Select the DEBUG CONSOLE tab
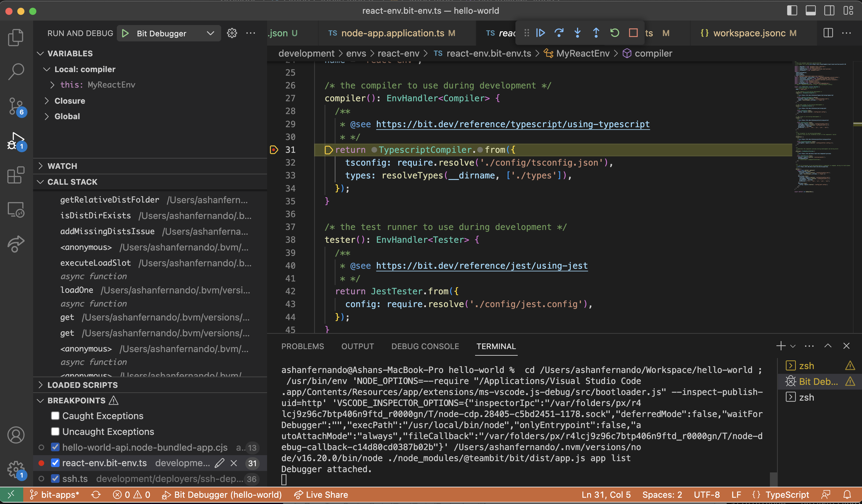This screenshot has height=504, width=862. 425,346
